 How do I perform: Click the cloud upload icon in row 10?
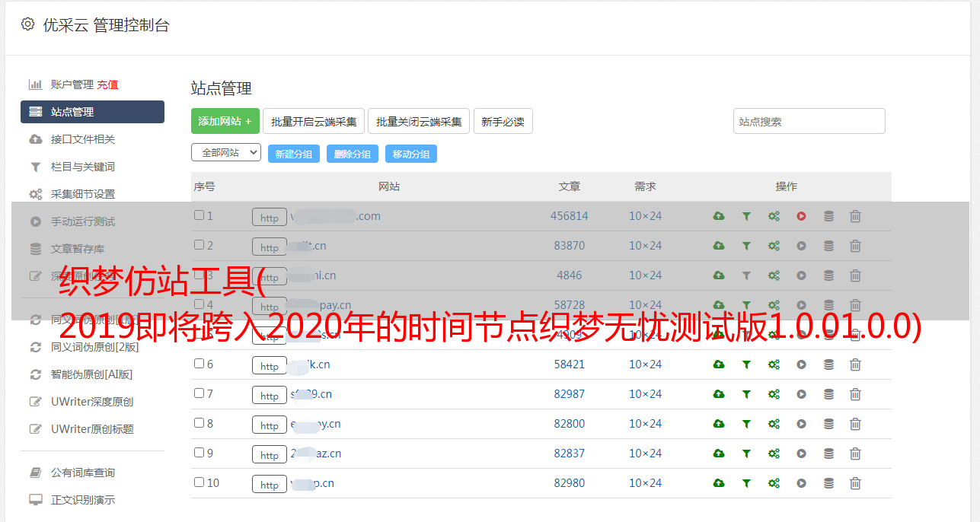(719, 483)
